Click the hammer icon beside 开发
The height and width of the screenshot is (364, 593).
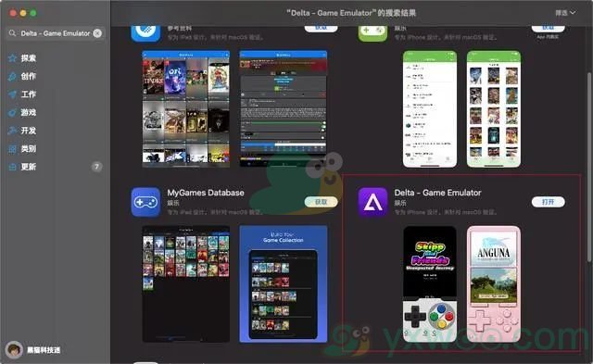click(12, 131)
